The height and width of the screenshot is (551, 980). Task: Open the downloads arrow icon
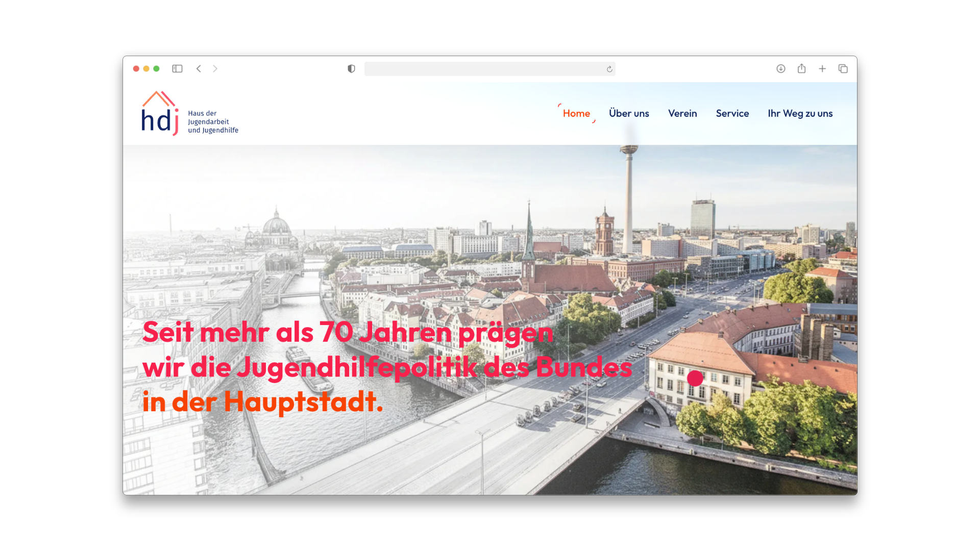(x=780, y=69)
